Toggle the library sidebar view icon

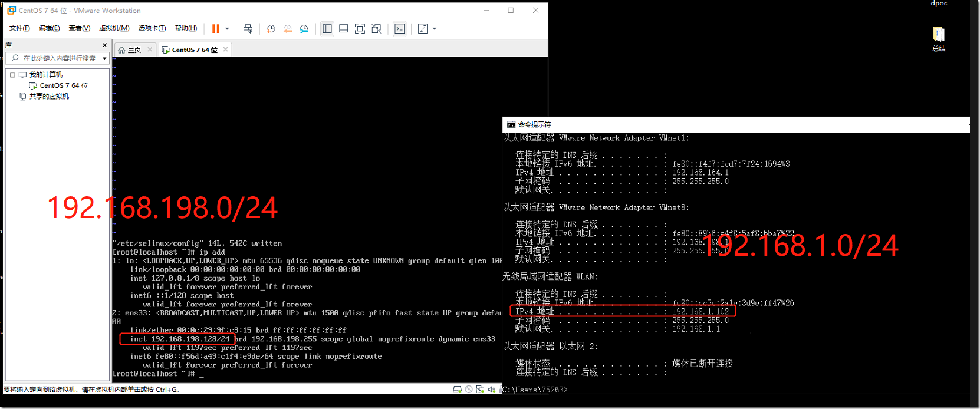[327, 28]
